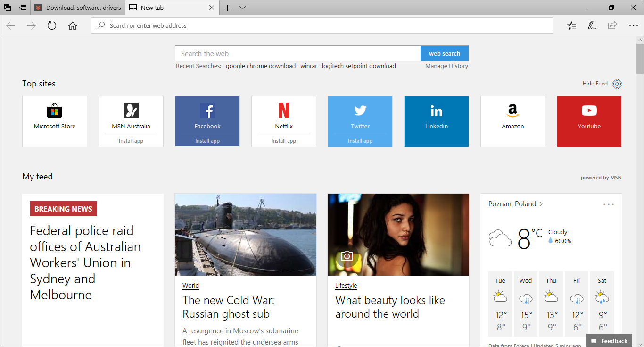Go to the Home page icon
The image size is (644, 347).
73,26
